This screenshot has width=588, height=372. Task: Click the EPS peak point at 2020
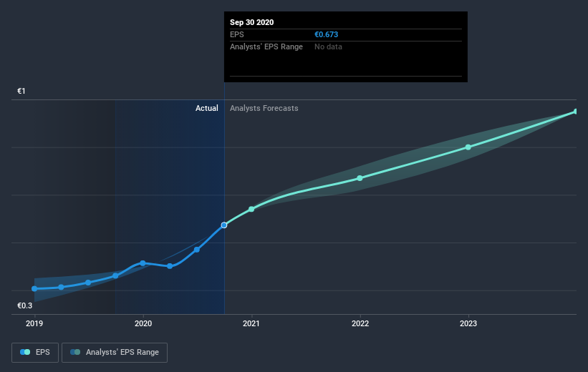click(143, 263)
